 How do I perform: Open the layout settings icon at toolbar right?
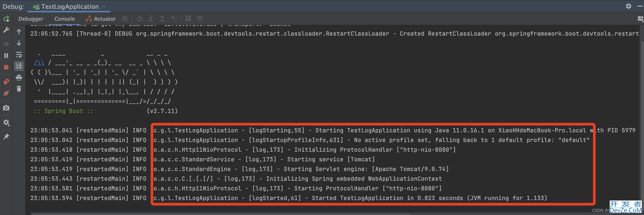pos(640,19)
